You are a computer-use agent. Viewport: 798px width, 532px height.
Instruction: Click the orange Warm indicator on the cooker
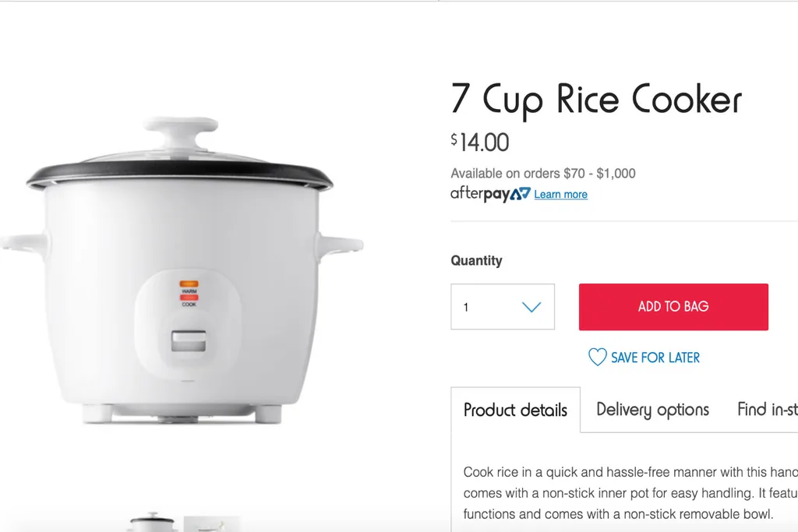point(189,284)
